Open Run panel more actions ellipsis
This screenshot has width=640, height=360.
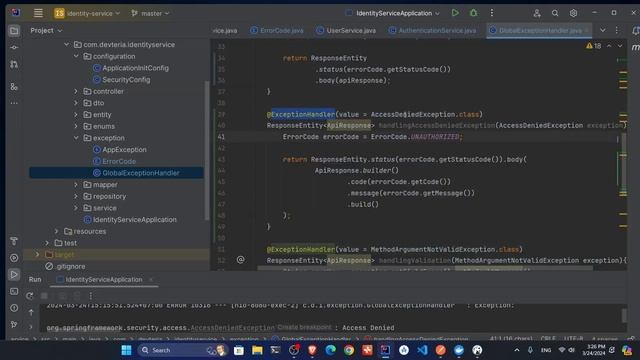pyautogui.click(x=91, y=296)
